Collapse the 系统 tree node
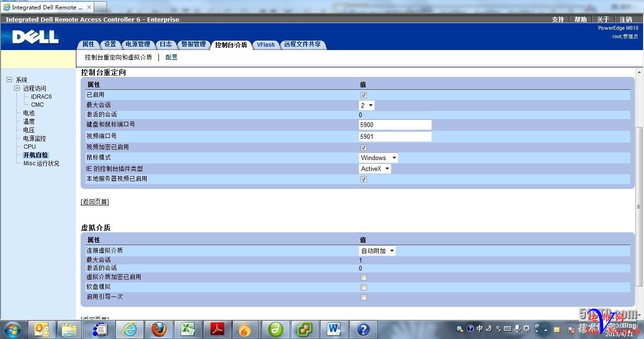 (x=9, y=80)
